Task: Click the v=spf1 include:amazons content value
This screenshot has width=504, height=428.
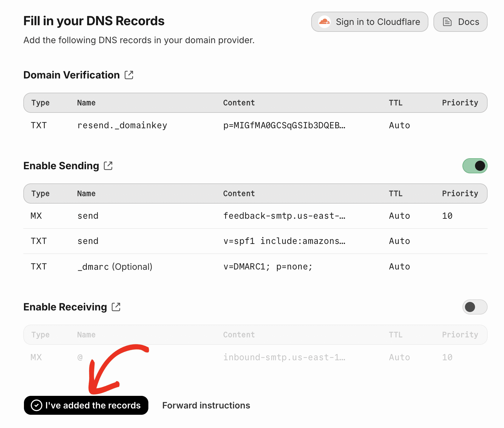Action: (284, 241)
